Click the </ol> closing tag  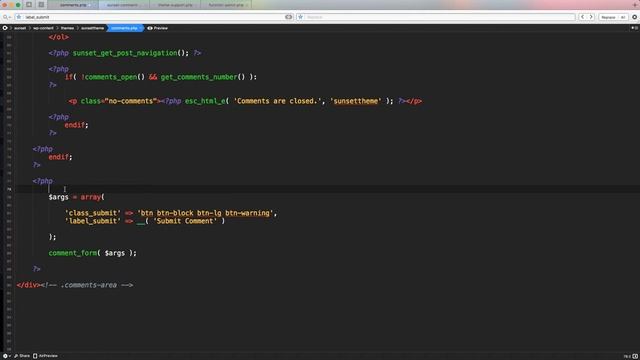click(58, 37)
